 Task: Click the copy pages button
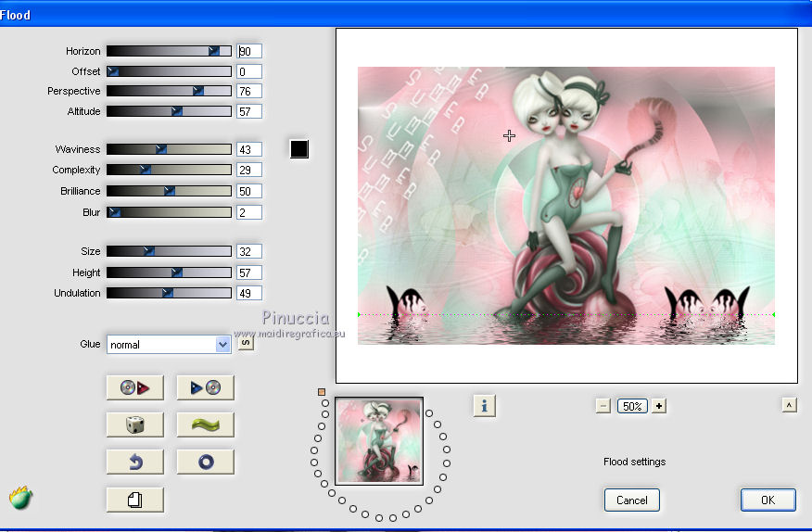pyautogui.click(x=135, y=500)
